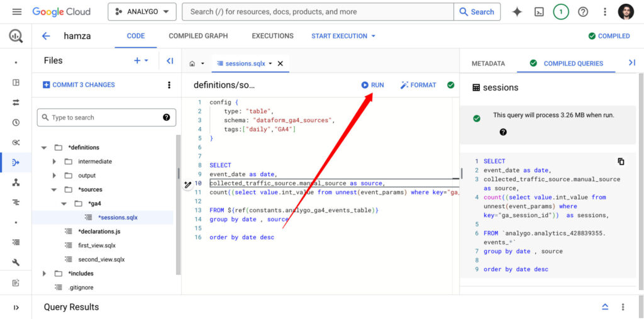644x319 pixels.
Task: Activate Cloud Shell terminal icon
Action: (539, 12)
